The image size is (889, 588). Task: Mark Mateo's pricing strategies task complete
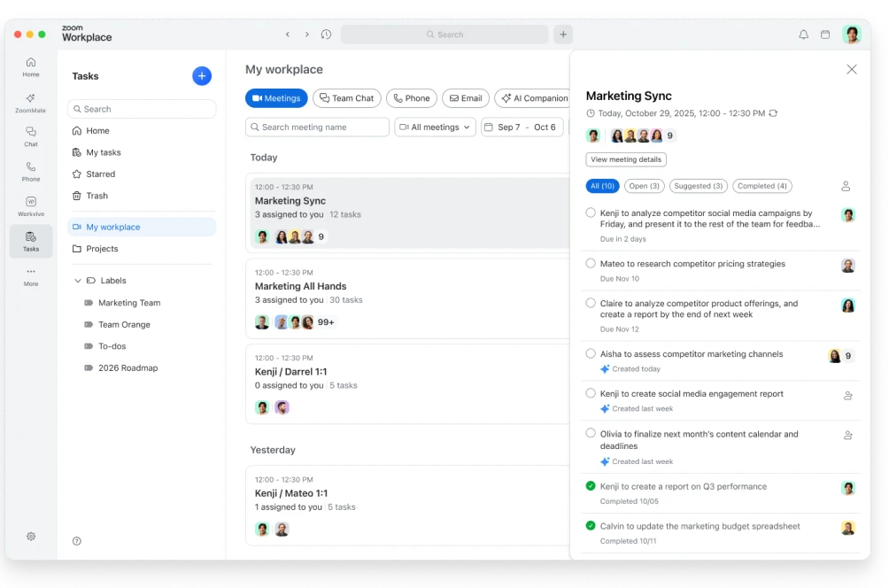[x=591, y=263]
